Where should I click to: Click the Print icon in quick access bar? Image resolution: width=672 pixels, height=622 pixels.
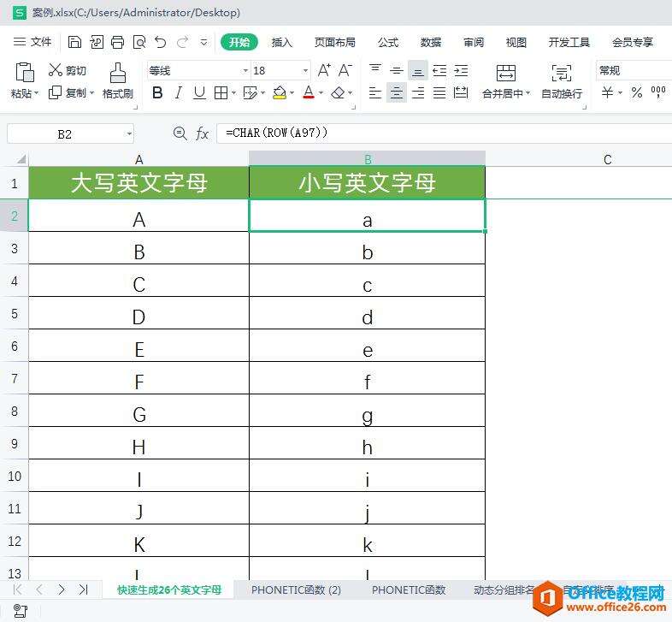117,42
